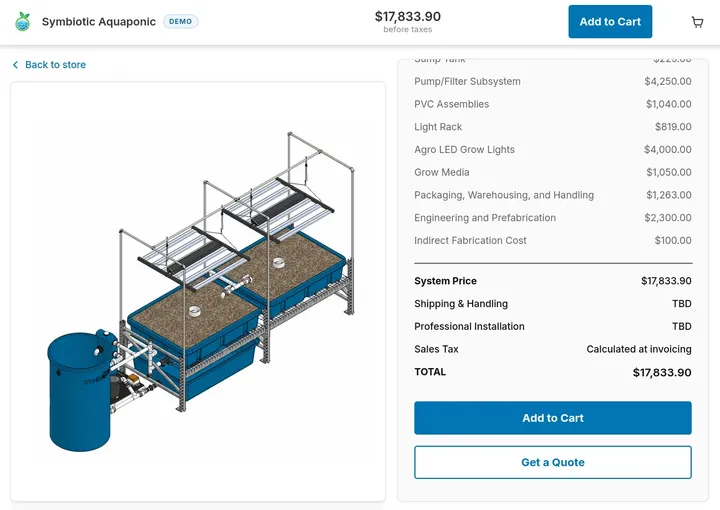720x510 pixels.
Task: Open the shopping cart icon
Action: (697, 22)
